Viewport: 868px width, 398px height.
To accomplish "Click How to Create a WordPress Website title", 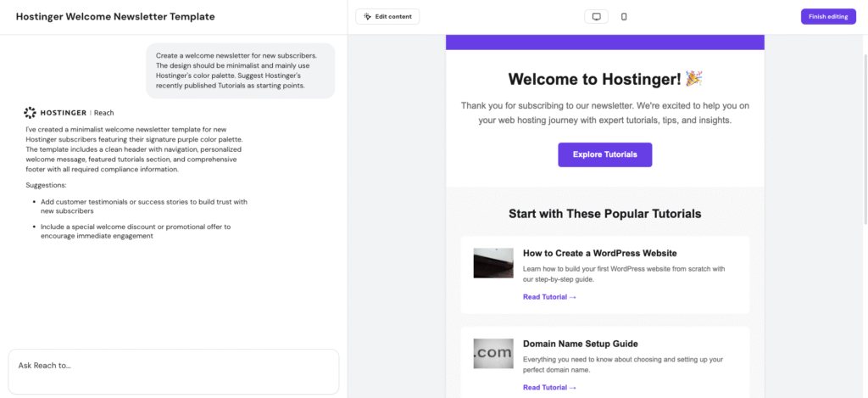I will click(599, 253).
